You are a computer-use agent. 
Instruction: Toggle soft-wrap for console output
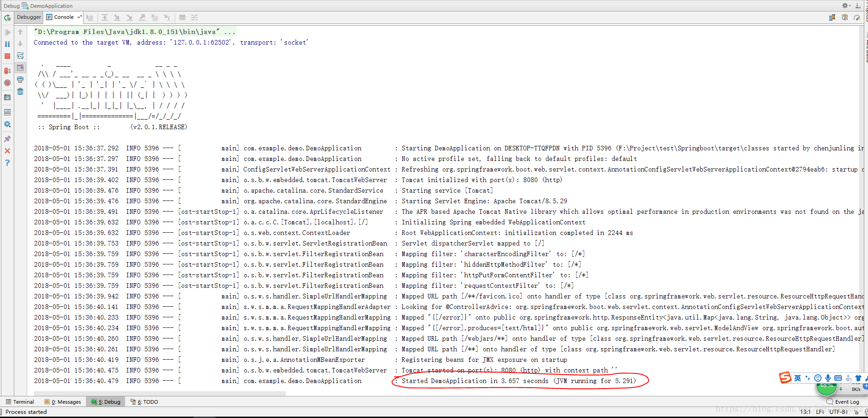(x=20, y=56)
